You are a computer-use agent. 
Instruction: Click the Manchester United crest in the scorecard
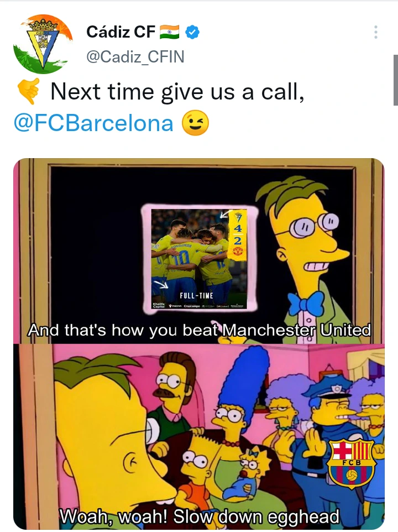point(238,252)
